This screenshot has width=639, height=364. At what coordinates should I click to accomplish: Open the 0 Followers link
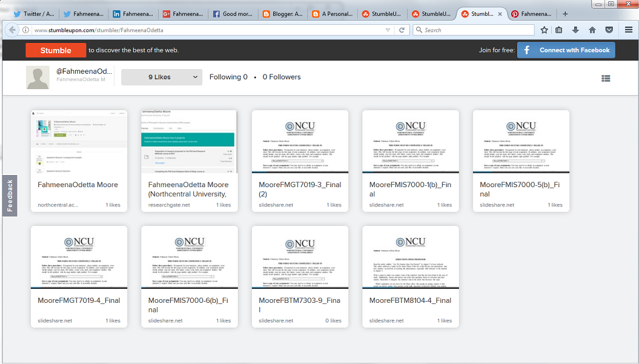coord(282,77)
